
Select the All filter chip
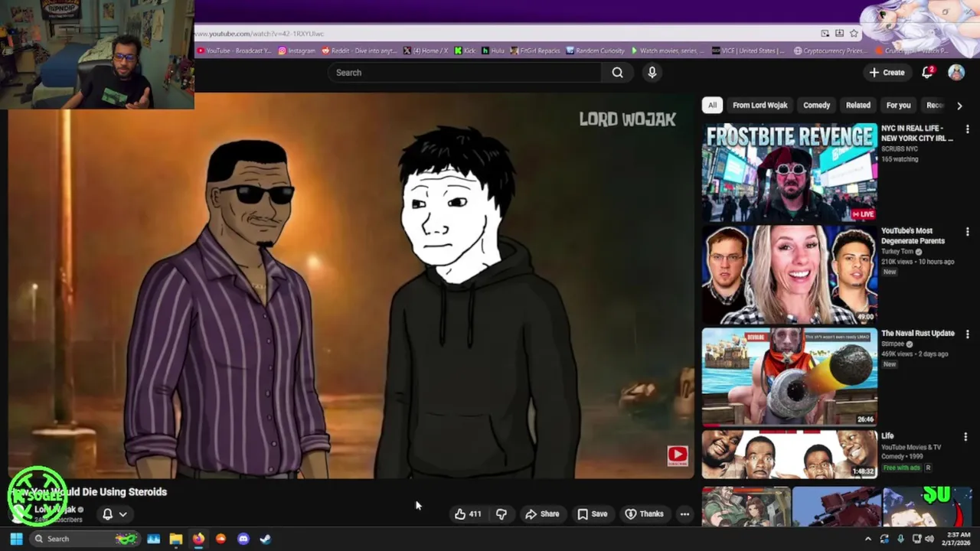(712, 105)
